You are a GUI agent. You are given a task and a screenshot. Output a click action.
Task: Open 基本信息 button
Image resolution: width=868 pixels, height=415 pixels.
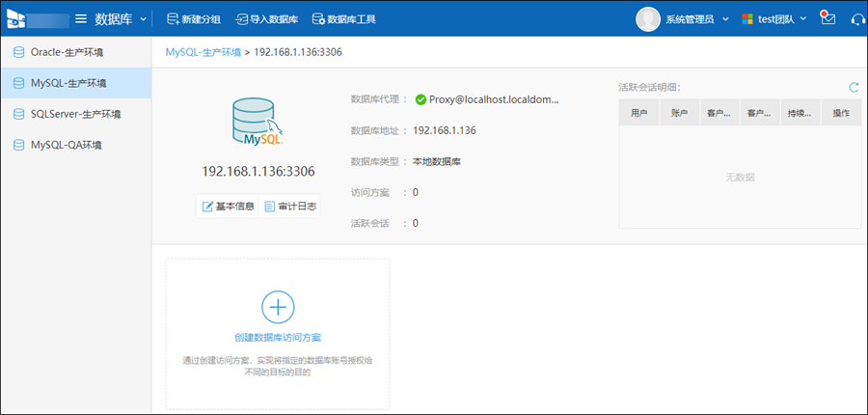pos(228,207)
